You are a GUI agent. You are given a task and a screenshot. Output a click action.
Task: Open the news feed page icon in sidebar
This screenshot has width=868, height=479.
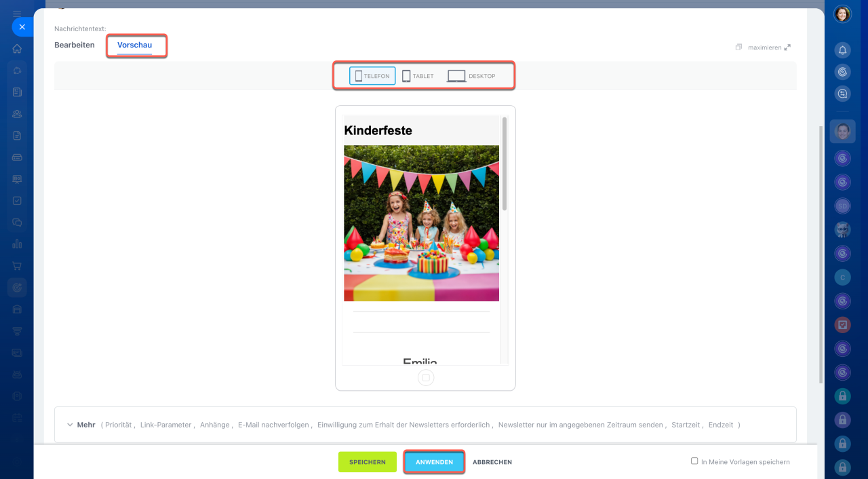(x=17, y=92)
